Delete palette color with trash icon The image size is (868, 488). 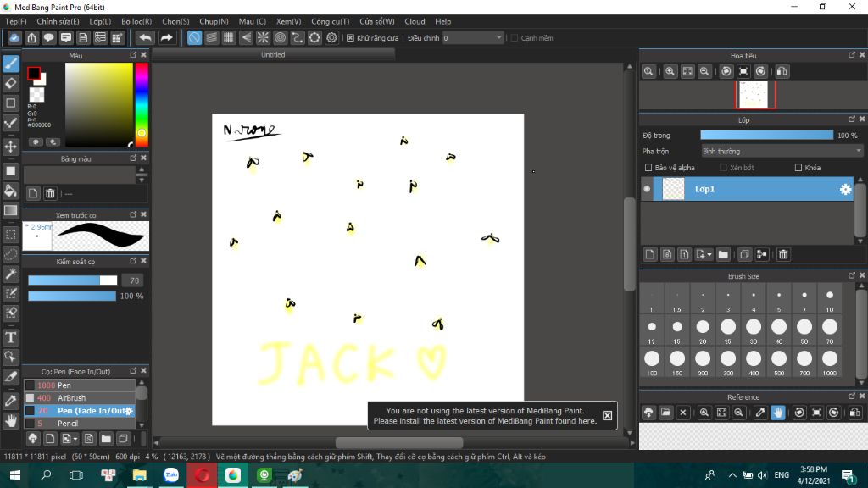click(x=50, y=193)
